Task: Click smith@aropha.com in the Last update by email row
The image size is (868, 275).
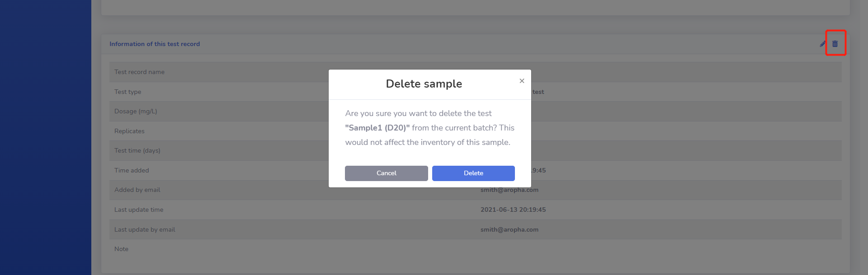Action: [x=509, y=230]
